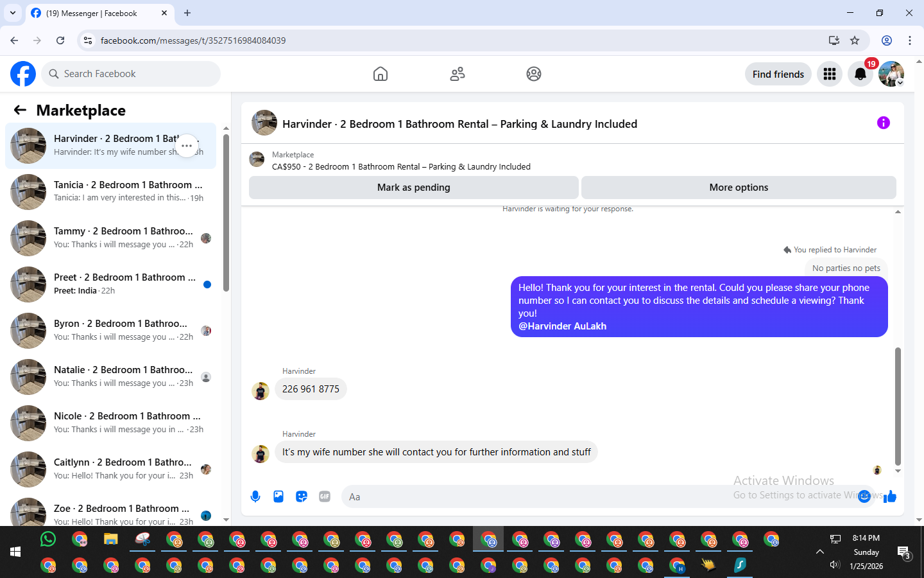The image size is (924, 578).
Task: Open Zoe's conversation
Action: click(111, 511)
